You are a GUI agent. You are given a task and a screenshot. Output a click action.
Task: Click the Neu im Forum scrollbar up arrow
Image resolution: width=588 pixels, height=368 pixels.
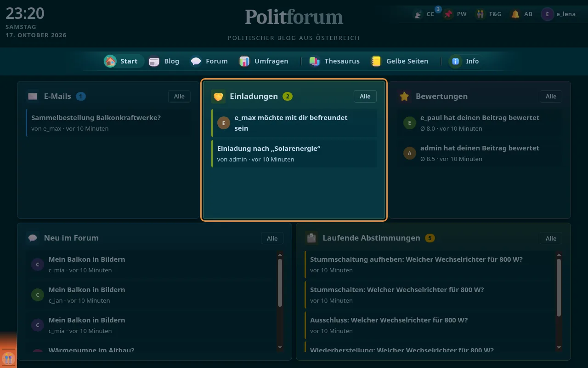(280, 254)
